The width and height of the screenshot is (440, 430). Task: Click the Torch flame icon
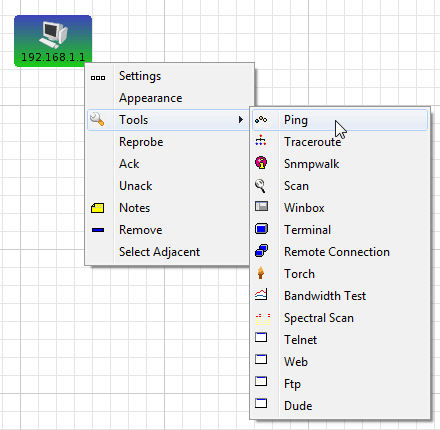261,273
